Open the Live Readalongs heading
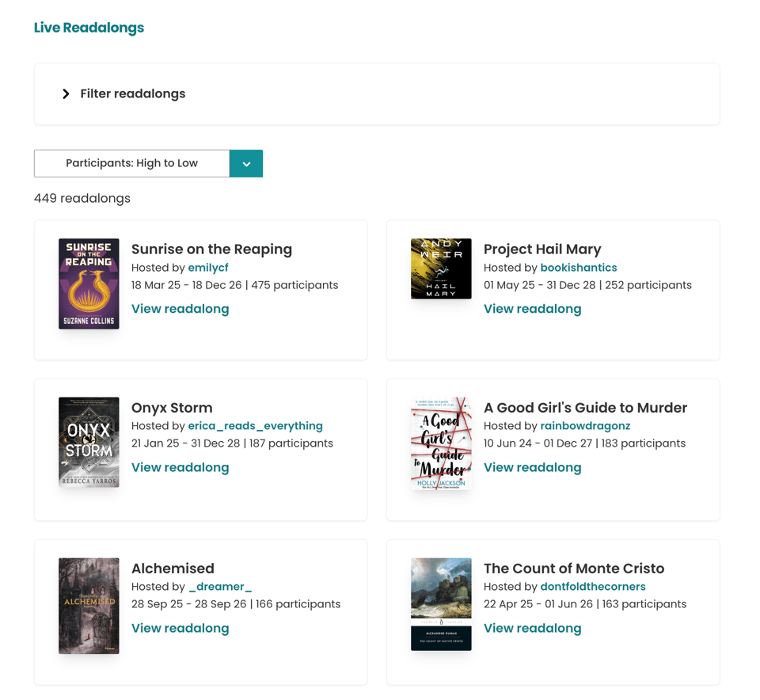 (89, 27)
